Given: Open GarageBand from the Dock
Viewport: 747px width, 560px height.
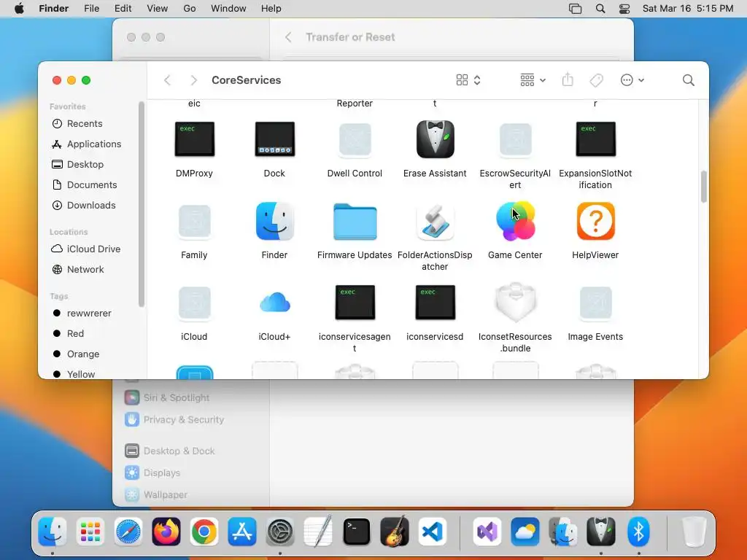Looking at the screenshot, I should [x=395, y=532].
